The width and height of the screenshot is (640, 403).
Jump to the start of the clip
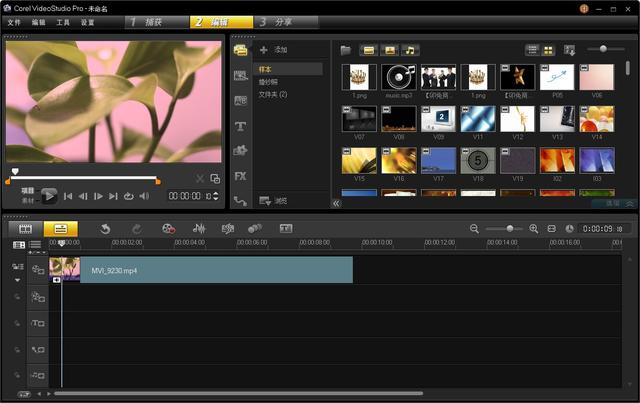[68, 196]
